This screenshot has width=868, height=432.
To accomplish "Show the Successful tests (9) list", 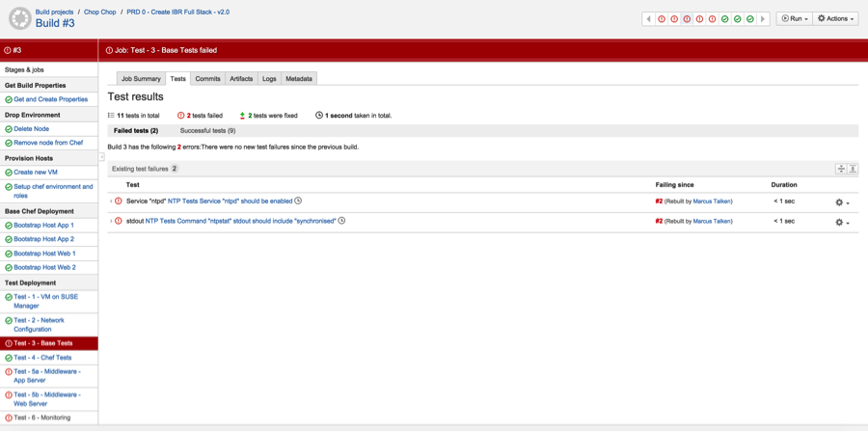I will (x=207, y=130).
